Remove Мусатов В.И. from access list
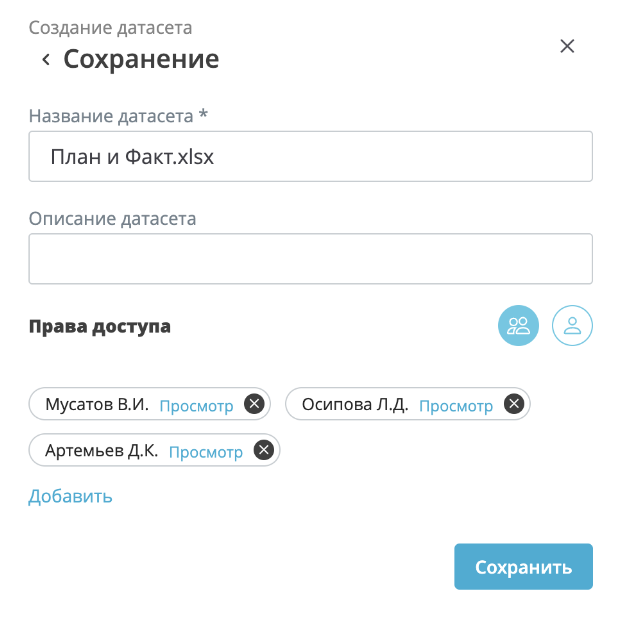The image size is (622, 620). pos(254,405)
